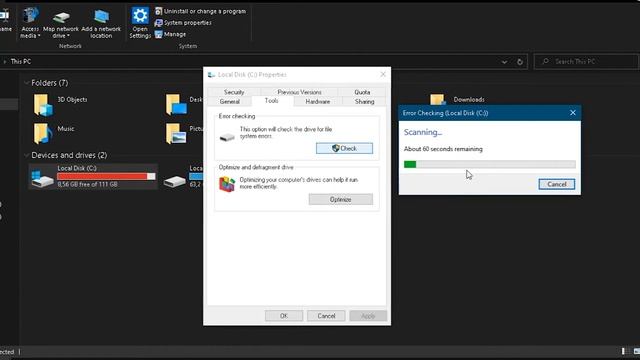
Task: Click 'About 60 seconds remaining' text
Action: click(x=443, y=149)
